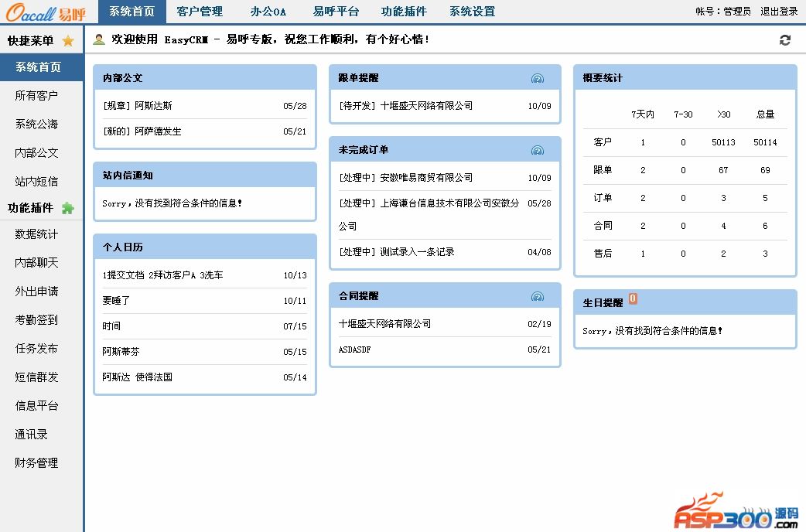Select 数据统计 from the sidebar plugins

click(36, 234)
